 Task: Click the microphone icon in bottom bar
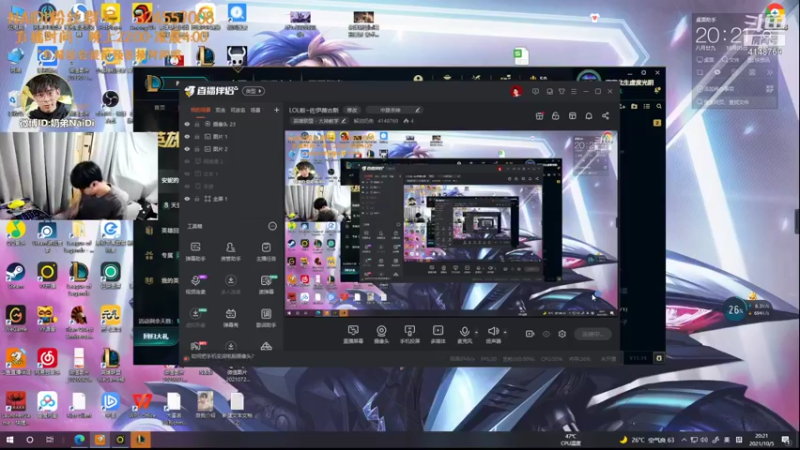[464, 332]
